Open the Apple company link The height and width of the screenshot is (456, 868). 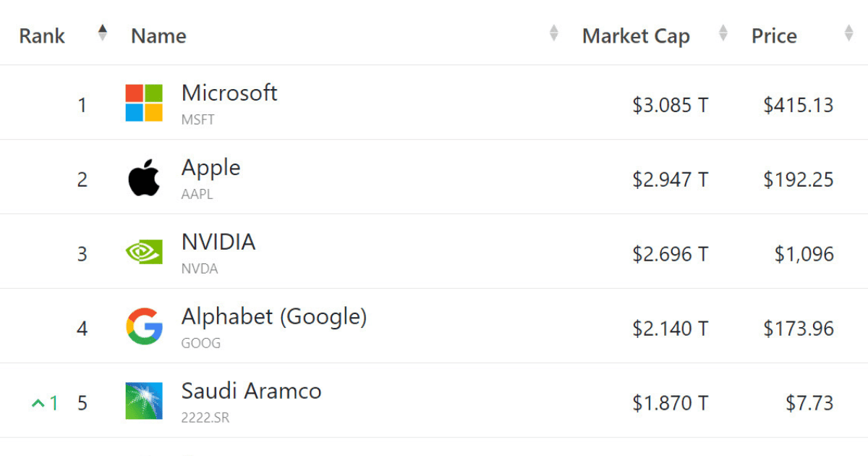(x=210, y=168)
